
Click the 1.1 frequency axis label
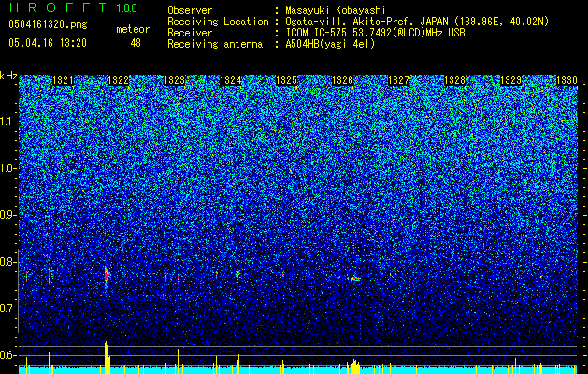(8, 122)
